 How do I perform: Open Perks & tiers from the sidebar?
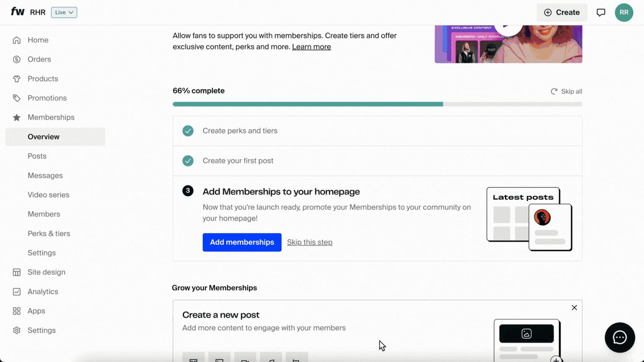pos(49,233)
